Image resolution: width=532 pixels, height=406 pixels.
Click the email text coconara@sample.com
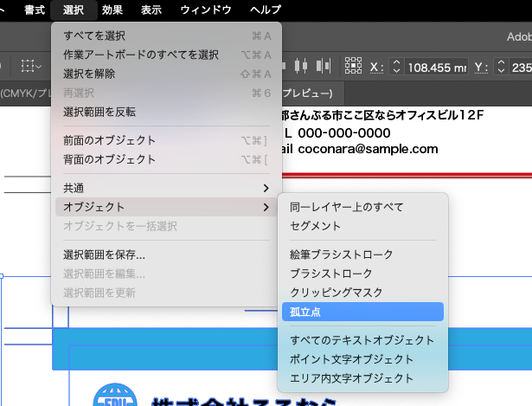(x=368, y=149)
